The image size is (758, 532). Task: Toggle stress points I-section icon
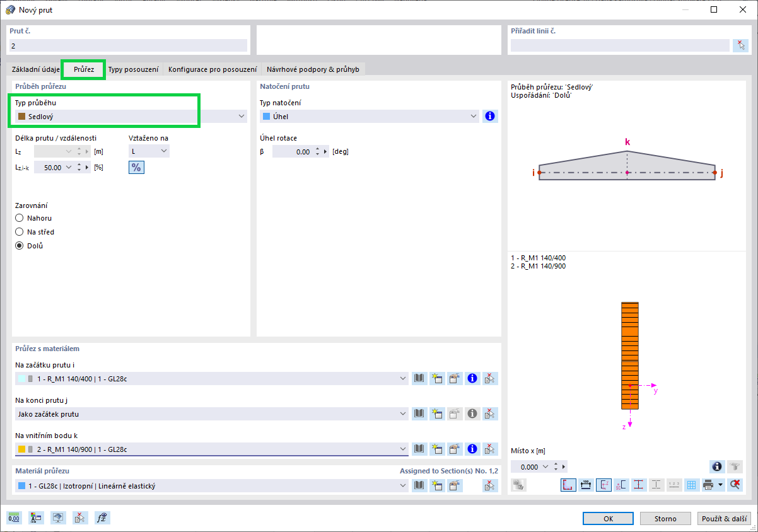pyautogui.click(x=639, y=485)
